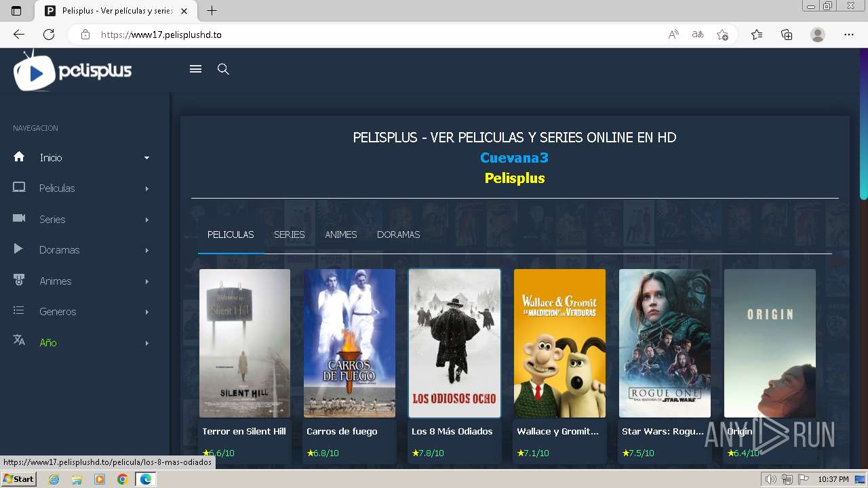The width and height of the screenshot is (868, 488).
Task: Switch to the DORAMAS tab
Action: click(x=398, y=235)
